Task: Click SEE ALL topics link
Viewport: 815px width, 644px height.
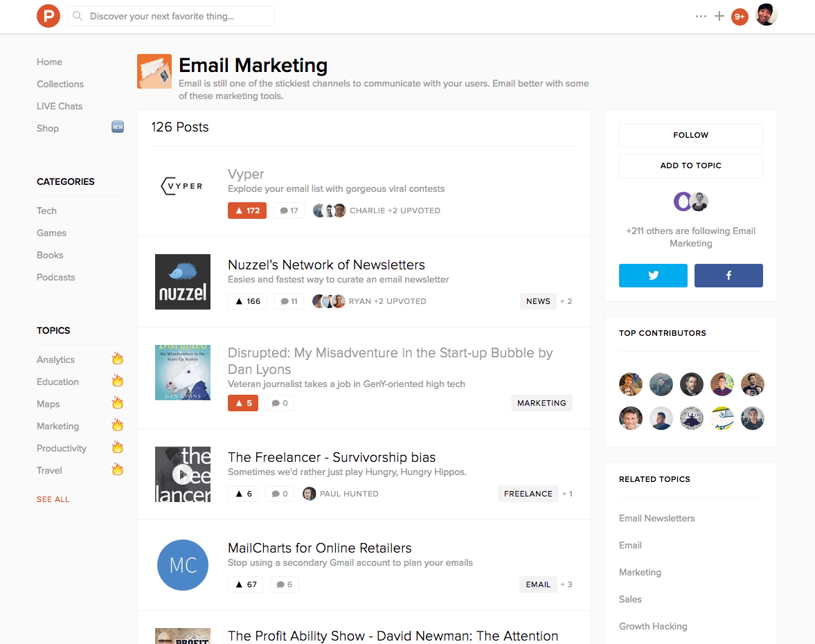Action: 53,499
